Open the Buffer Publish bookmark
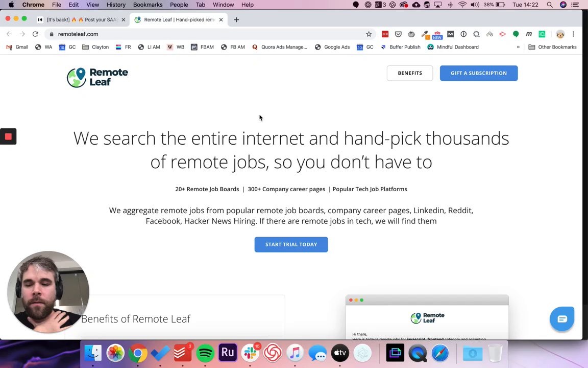Screen dimensions: 588x368 (x=401, y=48)
